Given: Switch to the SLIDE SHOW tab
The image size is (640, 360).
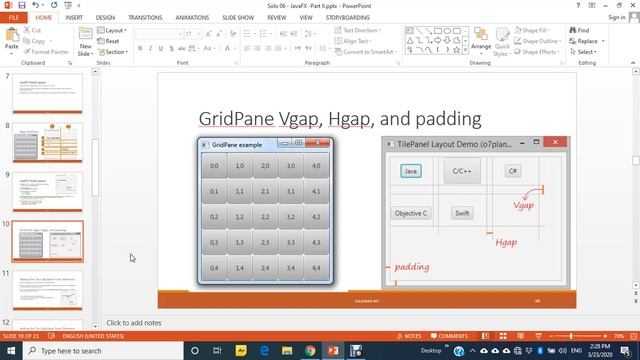Looking at the screenshot, I should (x=238, y=18).
